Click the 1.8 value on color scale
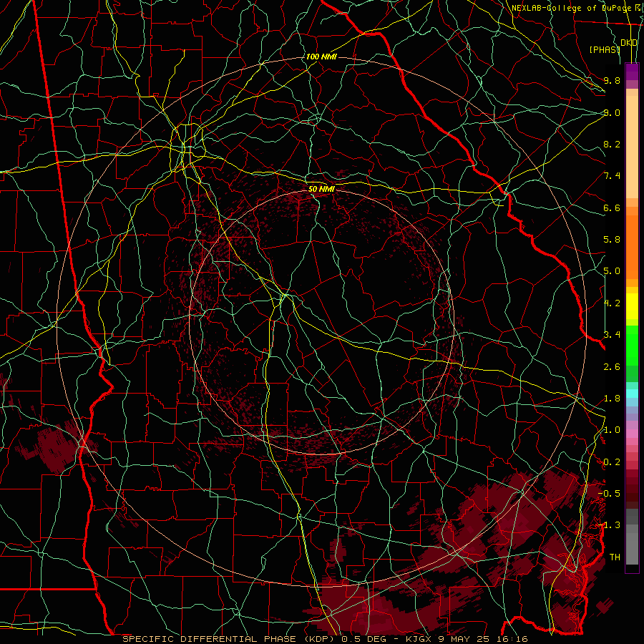The width and height of the screenshot is (644, 644). 612,399
